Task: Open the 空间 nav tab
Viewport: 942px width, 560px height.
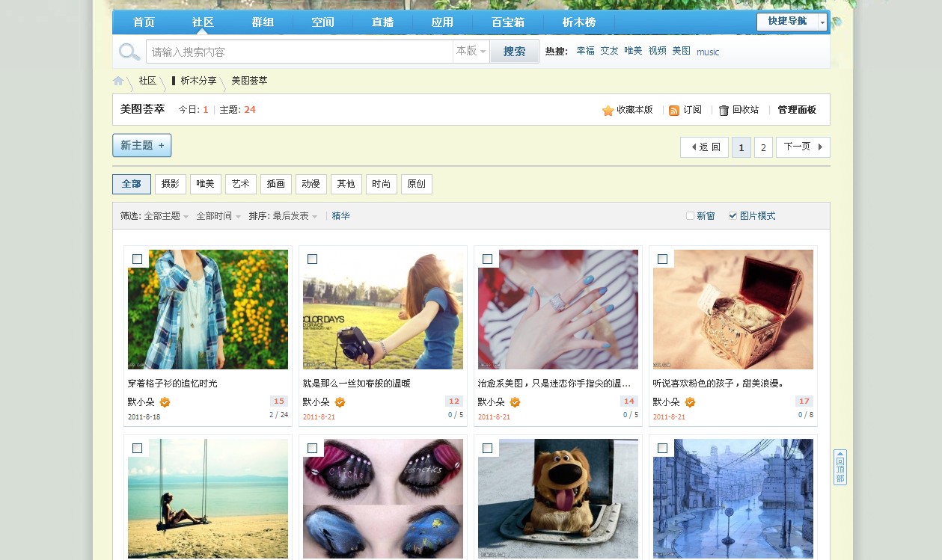Action: (323, 22)
